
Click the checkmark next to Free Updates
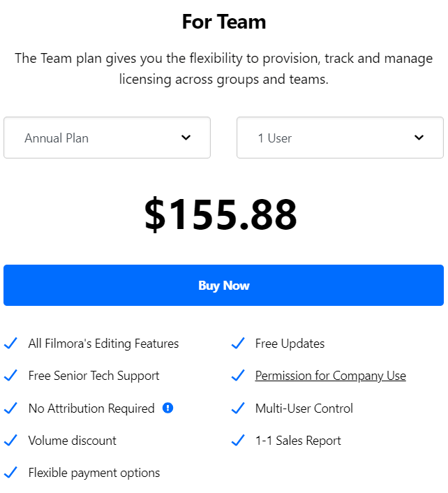[x=237, y=344]
